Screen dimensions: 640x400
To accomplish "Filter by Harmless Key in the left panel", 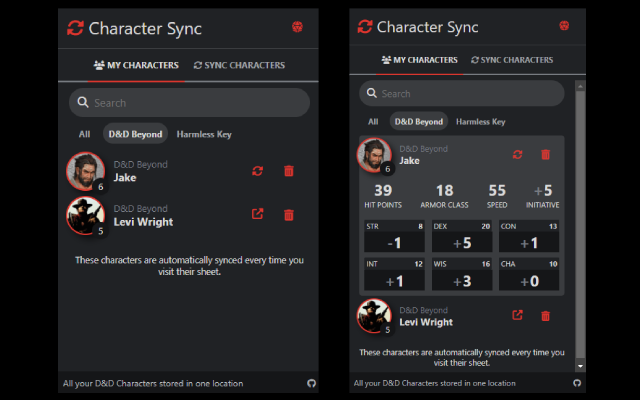I will pyautogui.click(x=204, y=134).
